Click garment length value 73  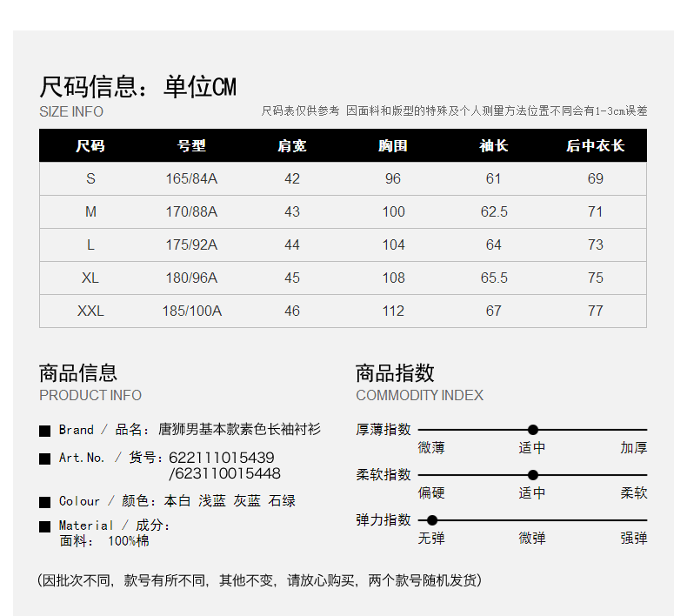pyautogui.click(x=596, y=244)
